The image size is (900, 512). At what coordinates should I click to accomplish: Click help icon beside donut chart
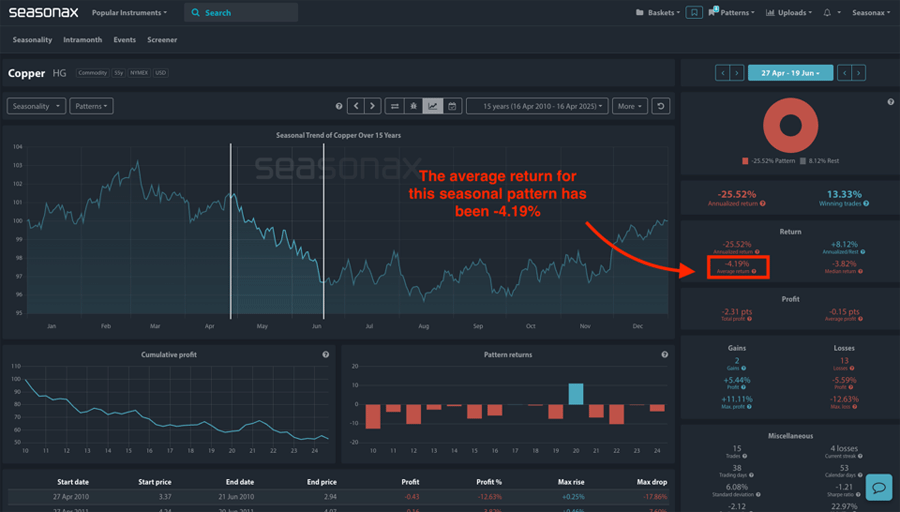click(889, 102)
